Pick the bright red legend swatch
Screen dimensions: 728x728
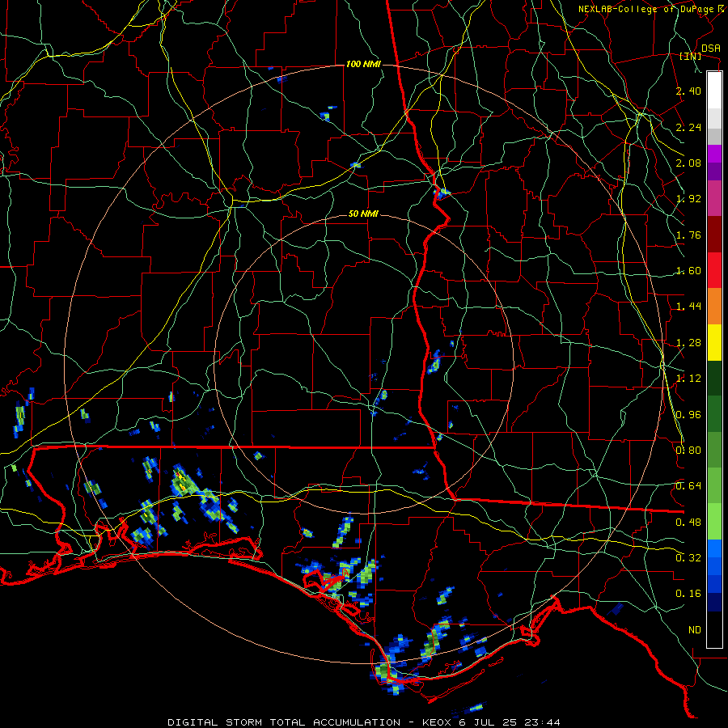(714, 270)
